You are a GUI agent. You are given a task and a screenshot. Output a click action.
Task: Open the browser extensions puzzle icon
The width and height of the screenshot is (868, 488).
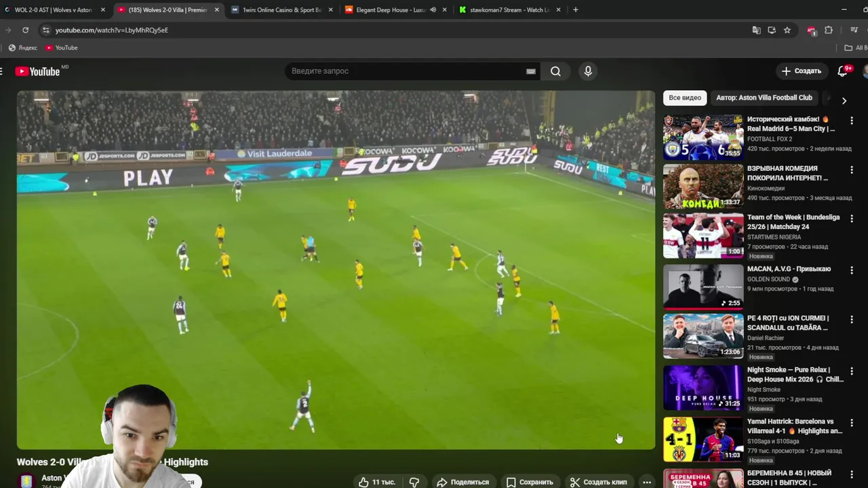tap(829, 30)
